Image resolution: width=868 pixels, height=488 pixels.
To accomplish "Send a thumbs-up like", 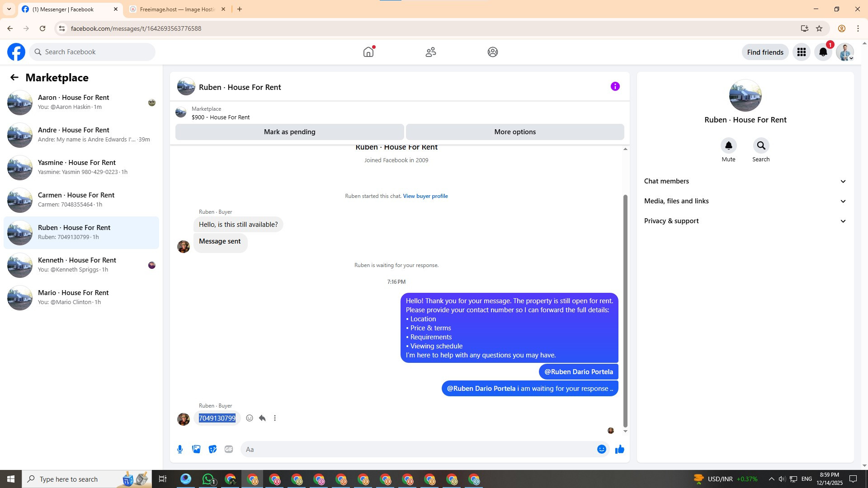I will click(x=619, y=449).
